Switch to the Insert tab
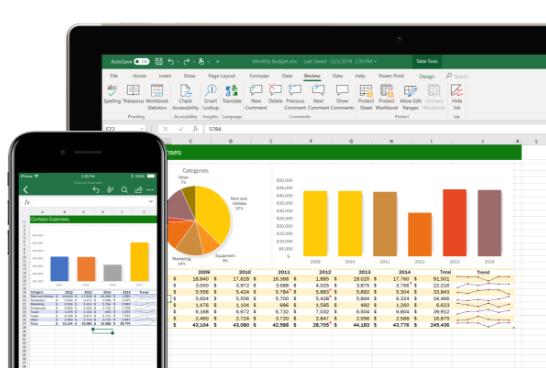Screen dimensions: 546x368 click(x=165, y=76)
